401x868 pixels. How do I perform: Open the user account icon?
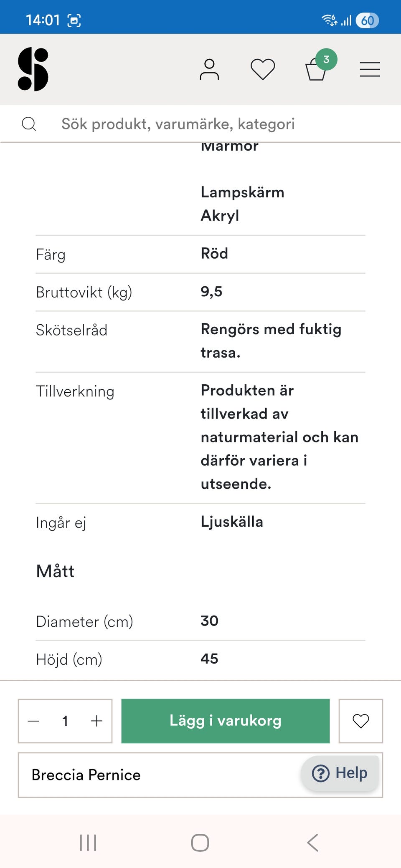(x=209, y=69)
